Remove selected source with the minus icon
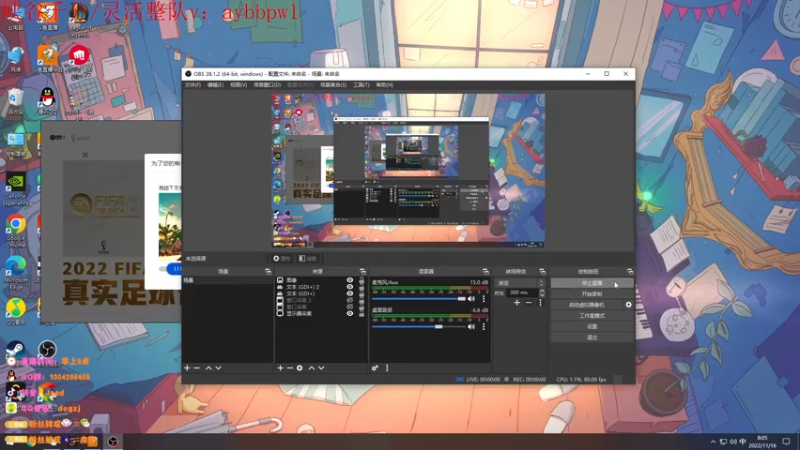The width and height of the screenshot is (800, 450). [x=290, y=368]
